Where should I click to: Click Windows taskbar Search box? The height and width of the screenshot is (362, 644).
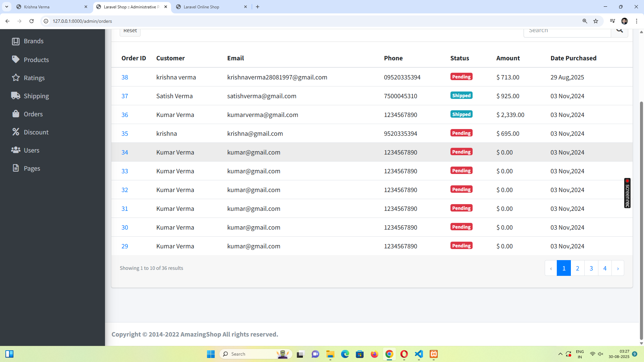(256, 354)
